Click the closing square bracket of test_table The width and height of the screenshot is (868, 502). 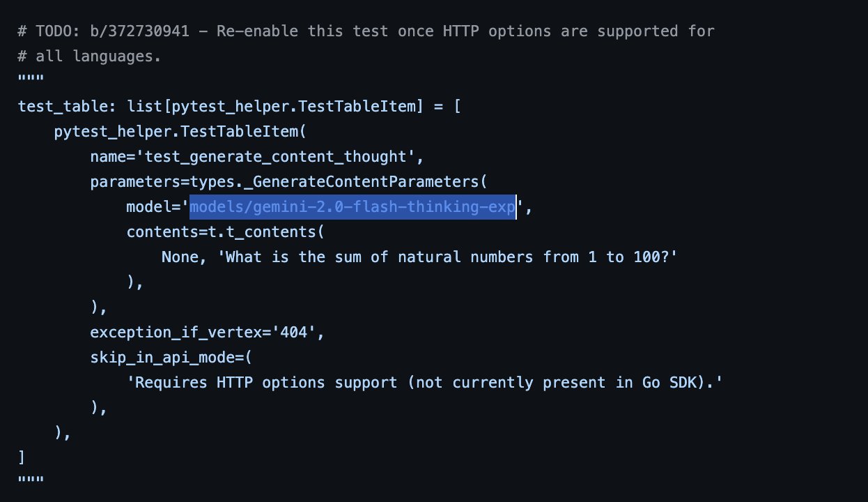(22, 458)
